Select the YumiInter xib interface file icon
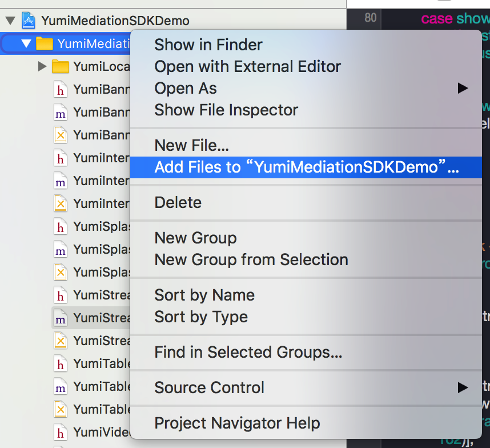This screenshot has height=448, width=490. click(x=61, y=203)
